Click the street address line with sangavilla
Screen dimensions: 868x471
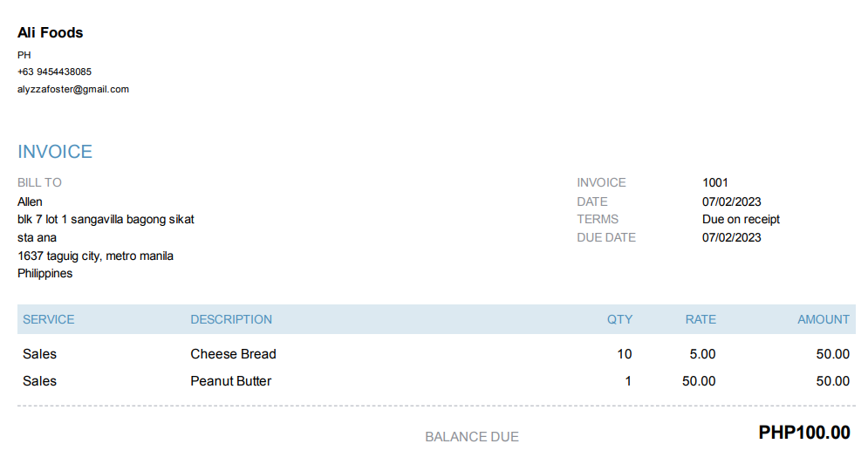pyautogui.click(x=106, y=219)
